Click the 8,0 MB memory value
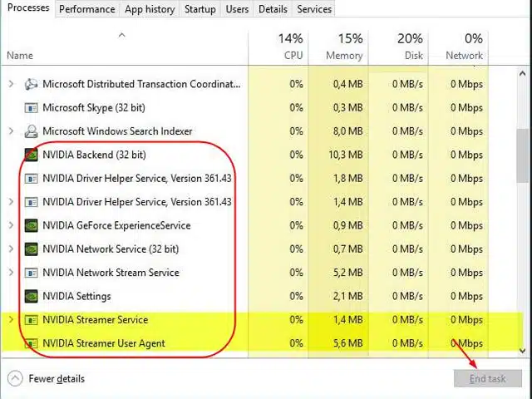 (x=347, y=131)
